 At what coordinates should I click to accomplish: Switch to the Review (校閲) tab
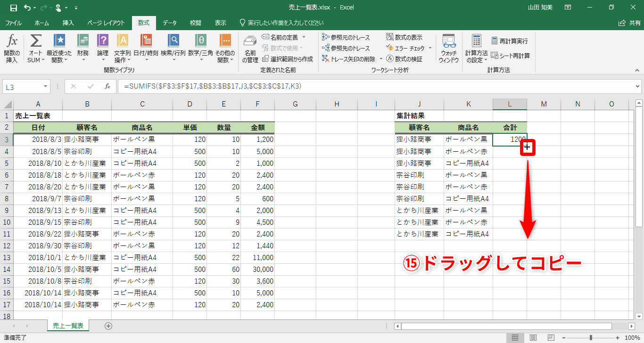195,23
